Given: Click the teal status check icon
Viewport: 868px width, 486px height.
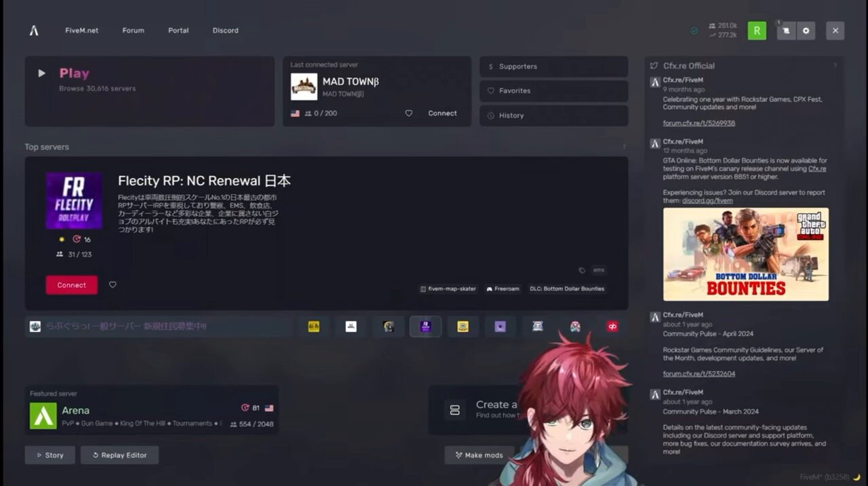Looking at the screenshot, I should (x=694, y=31).
